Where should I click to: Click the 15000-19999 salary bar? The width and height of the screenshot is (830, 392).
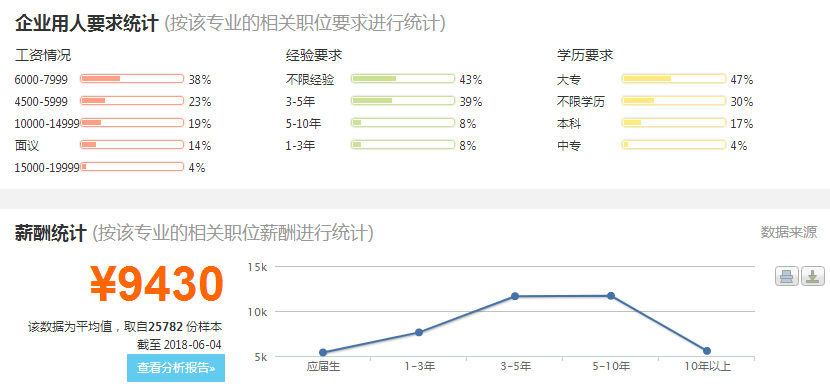(132, 167)
